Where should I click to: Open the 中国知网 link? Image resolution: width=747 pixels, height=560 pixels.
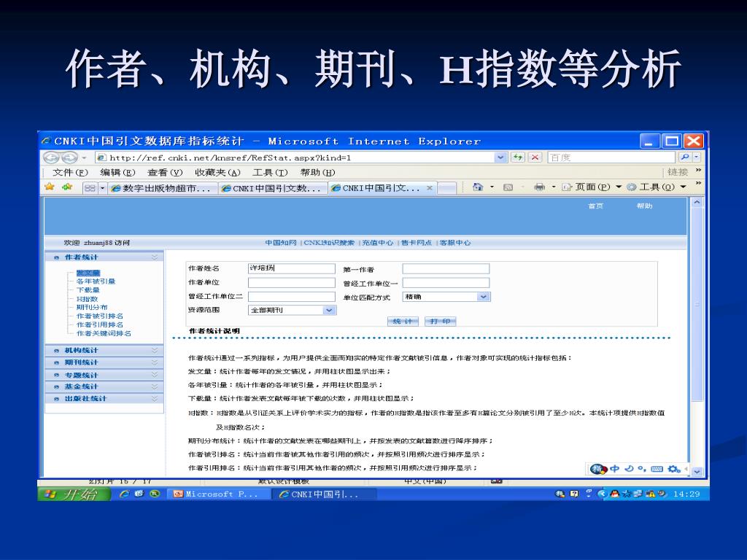point(281,242)
